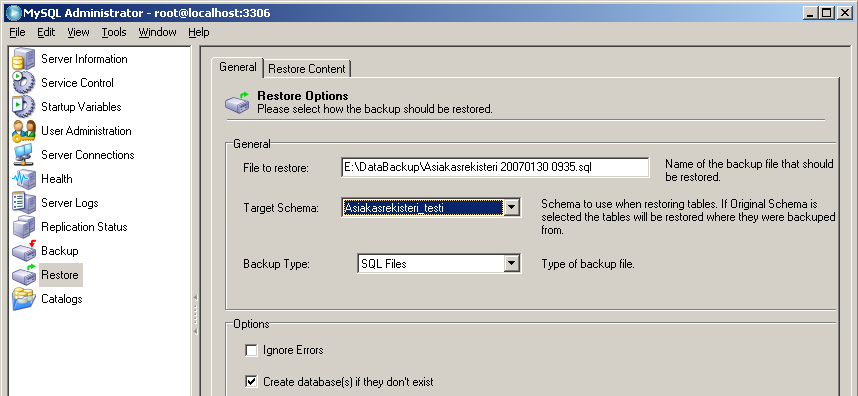Viewport: 858px width, 396px height.
Task: Open the Server Logs icon
Action: click(x=24, y=203)
